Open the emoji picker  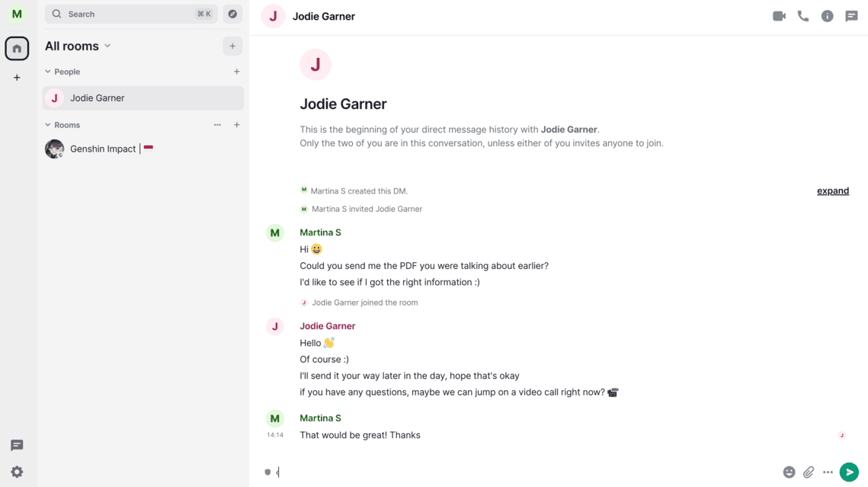tap(789, 473)
